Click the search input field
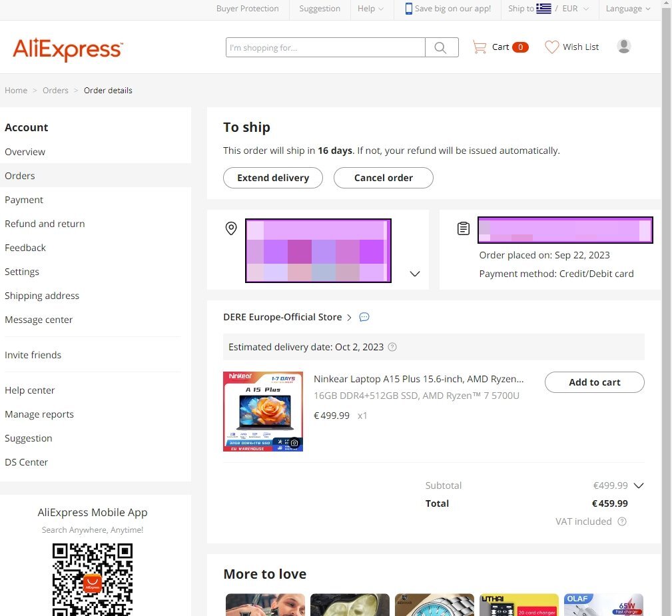Image resolution: width=672 pixels, height=616 pixels. pyautogui.click(x=325, y=47)
